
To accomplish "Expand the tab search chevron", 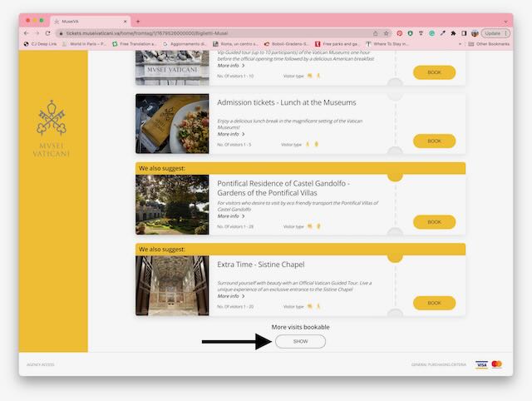I will pyautogui.click(x=505, y=22).
